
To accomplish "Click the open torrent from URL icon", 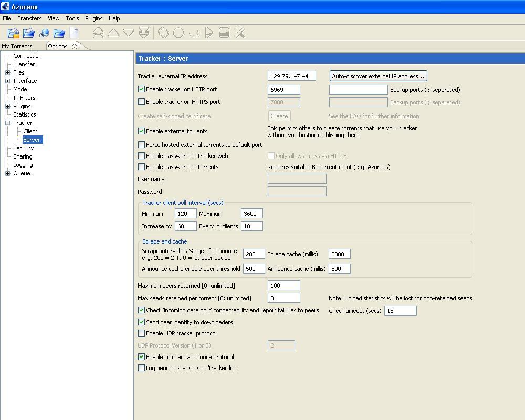I will pyautogui.click(x=44, y=33).
